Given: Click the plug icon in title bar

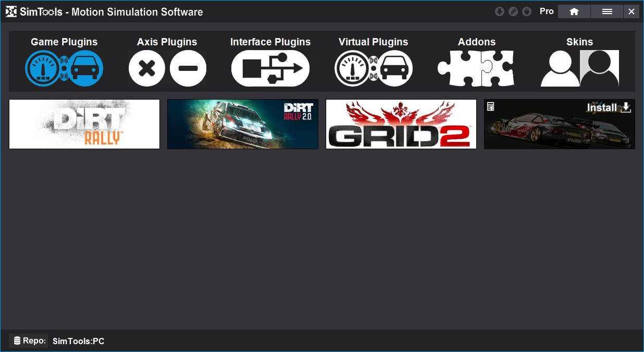Looking at the screenshot, I should click(527, 11).
